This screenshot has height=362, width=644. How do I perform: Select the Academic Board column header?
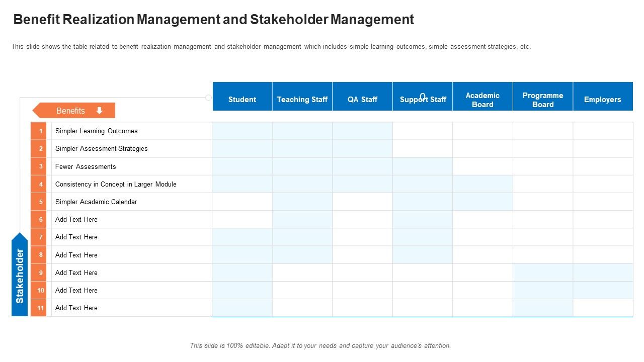tap(482, 96)
